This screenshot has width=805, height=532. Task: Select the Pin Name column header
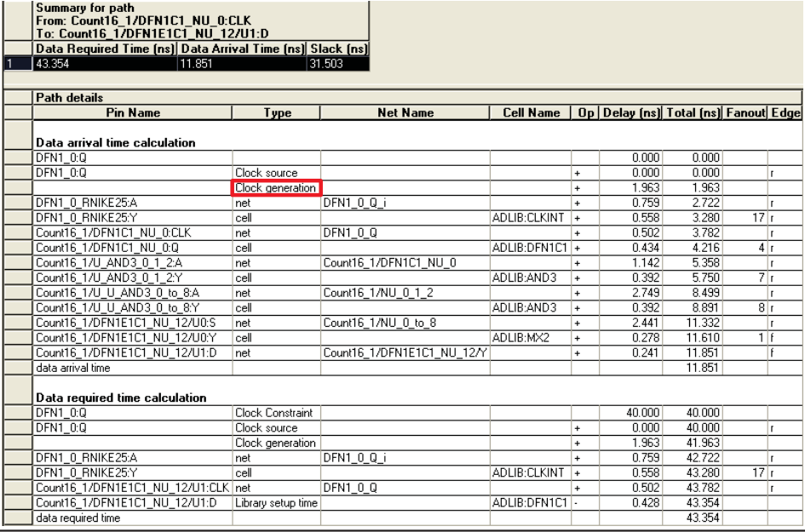pos(133,112)
